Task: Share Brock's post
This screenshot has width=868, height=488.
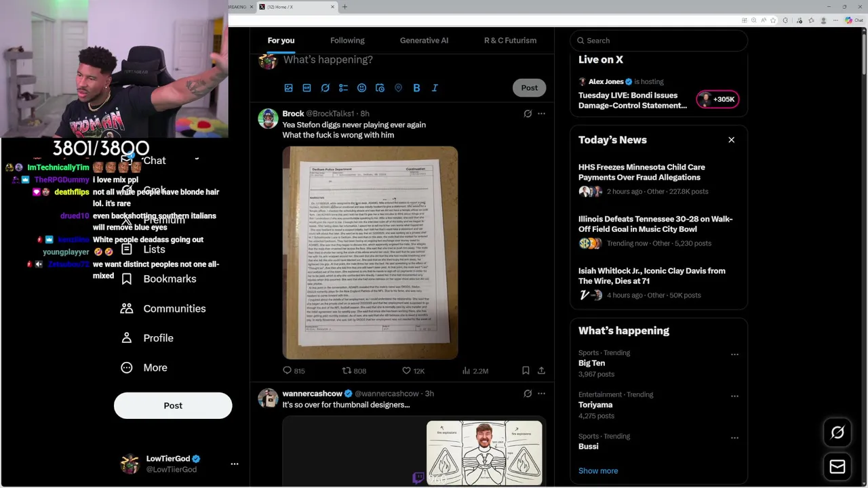Action: (x=541, y=371)
